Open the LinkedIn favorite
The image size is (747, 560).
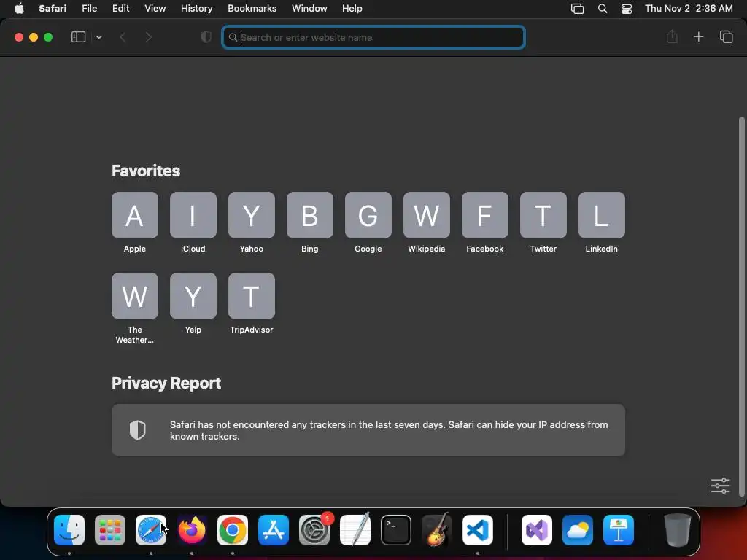(602, 215)
